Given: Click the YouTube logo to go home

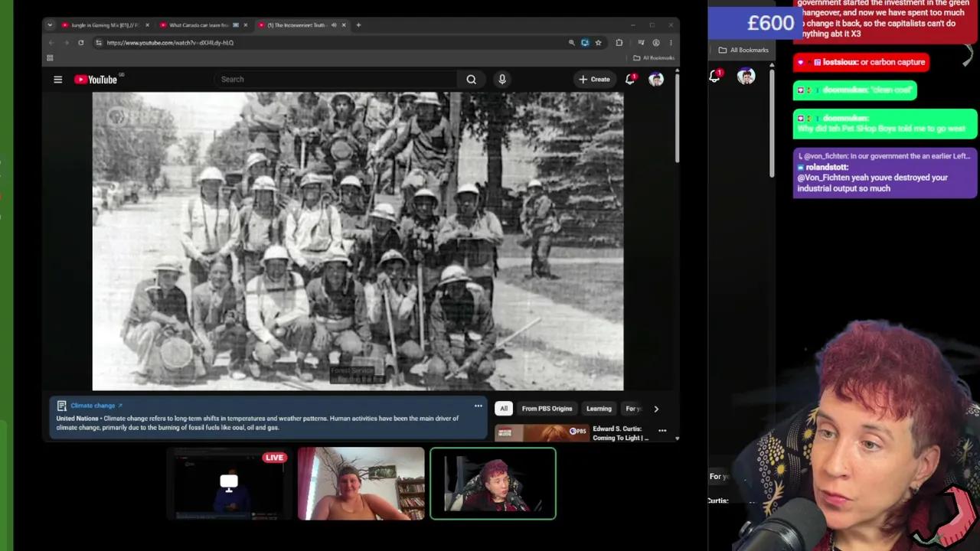Looking at the screenshot, I should click(x=96, y=80).
